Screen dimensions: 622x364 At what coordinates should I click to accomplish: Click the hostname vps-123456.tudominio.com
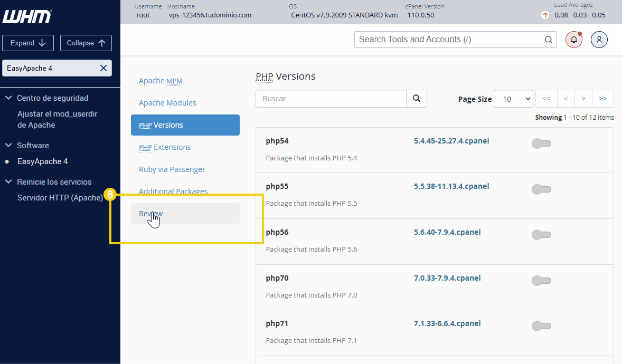210,15
